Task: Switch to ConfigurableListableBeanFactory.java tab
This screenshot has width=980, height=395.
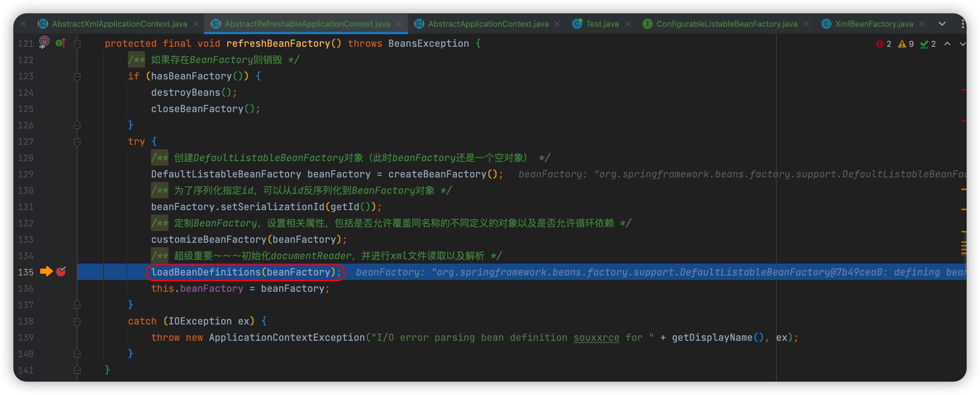Action: coord(727,24)
